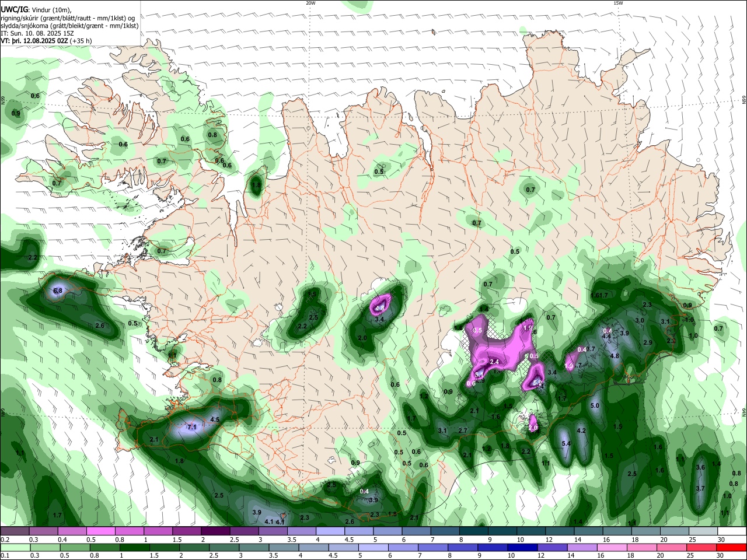Click the bright pink 0.5–0.8 upper legend swatch
747x560 pixels.
(100, 531)
